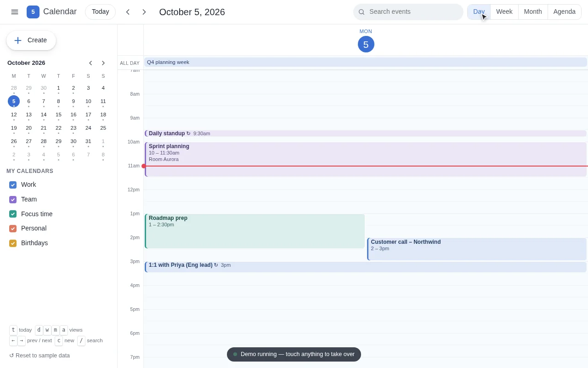The width and height of the screenshot is (588, 368).
Task: Select October 27 in the mini calendar
Action: (28, 141)
